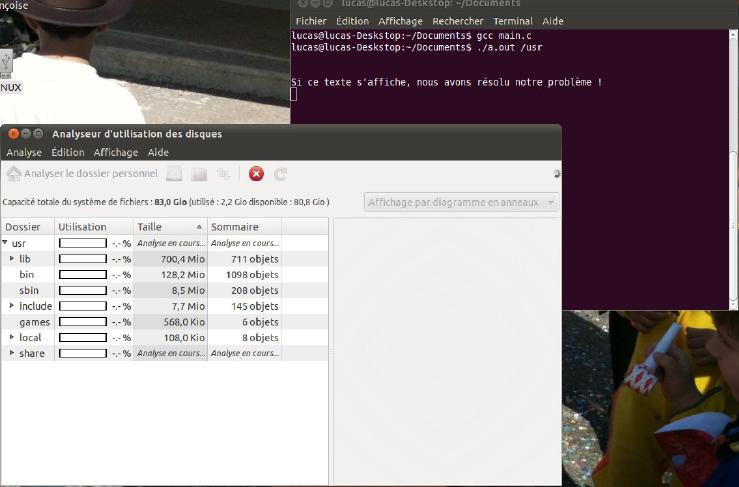
Task: Click the small gear icon at the toolbar's right
Action: (x=556, y=174)
